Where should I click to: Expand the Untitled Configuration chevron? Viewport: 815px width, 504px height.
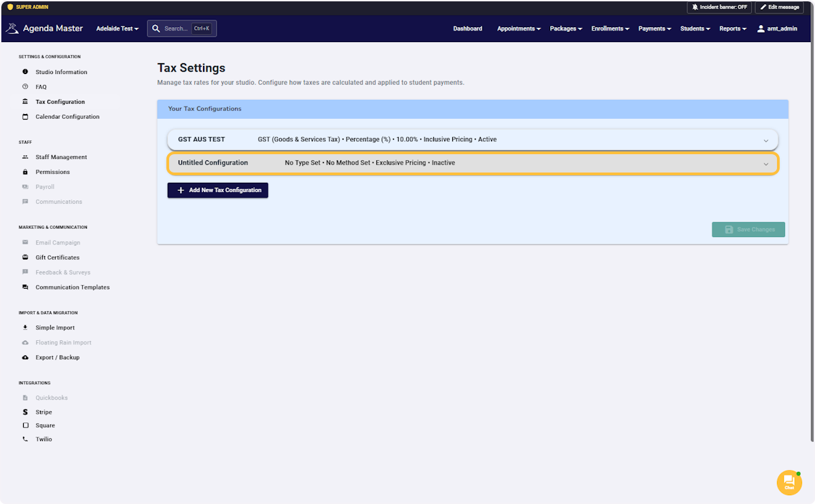point(766,164)
